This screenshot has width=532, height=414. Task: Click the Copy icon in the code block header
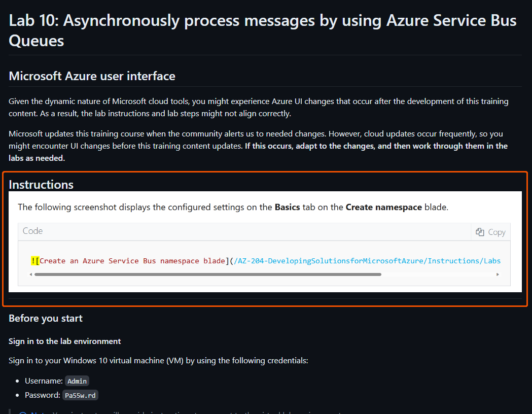480,231
